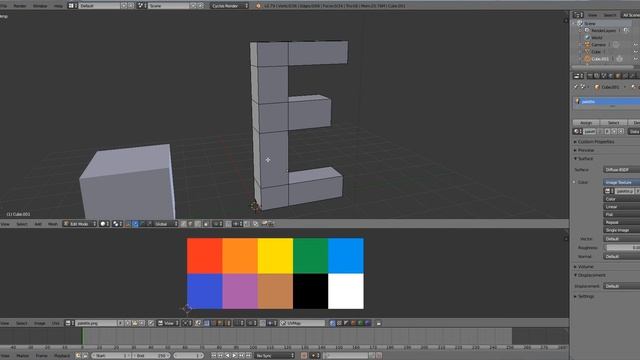Screen dimensions: 640x360
Task: Pick the light blue palette color square
Action: [x=346, y=256]
